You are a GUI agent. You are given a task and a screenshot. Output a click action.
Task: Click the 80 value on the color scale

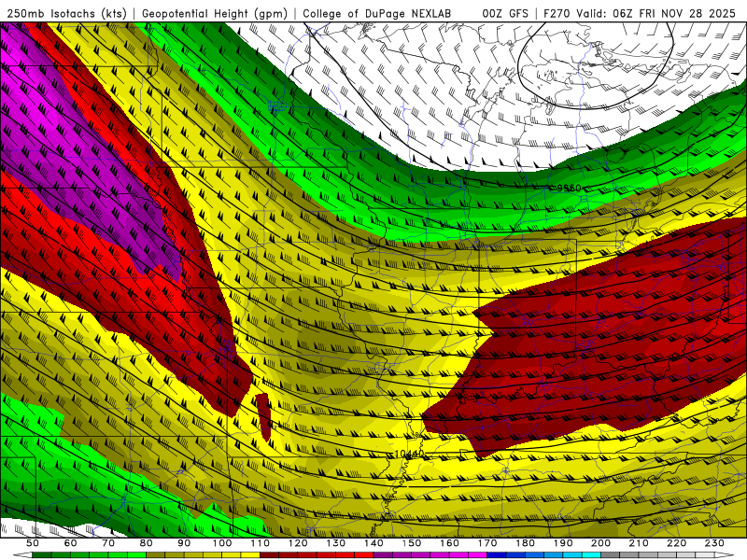(146, 543)
